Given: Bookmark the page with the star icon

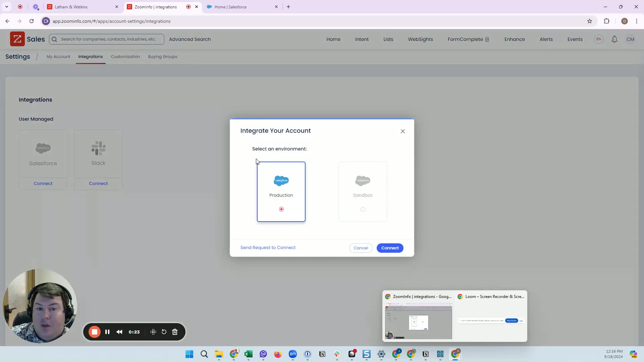Looking at the screenshot, I should point(589,21).
